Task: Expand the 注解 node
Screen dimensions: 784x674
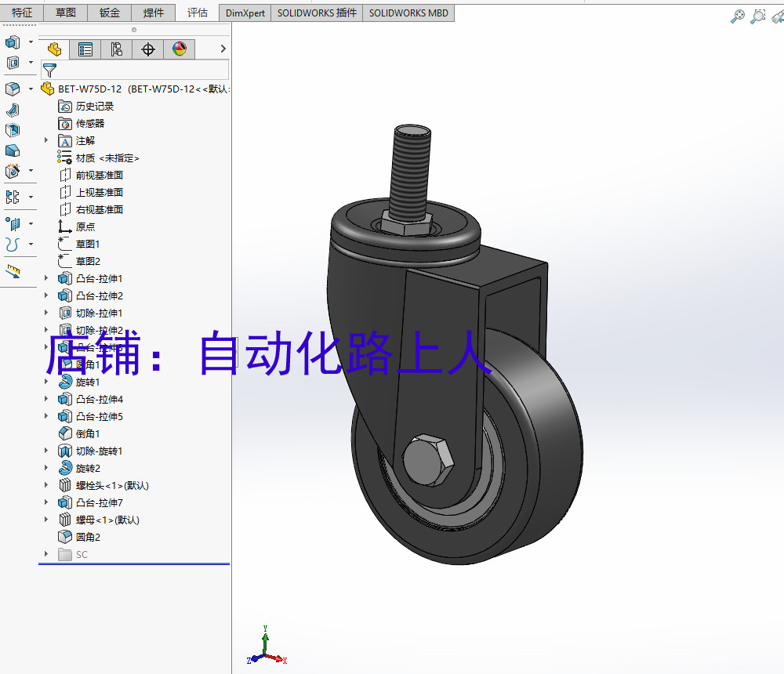Action: pyautogui.click(x=46, y=140)
